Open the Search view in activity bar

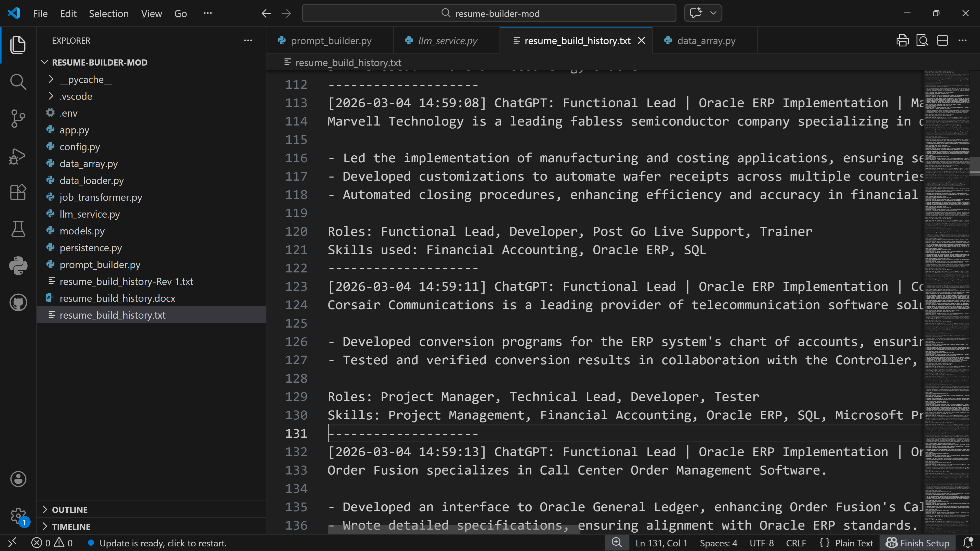point(18,82)
